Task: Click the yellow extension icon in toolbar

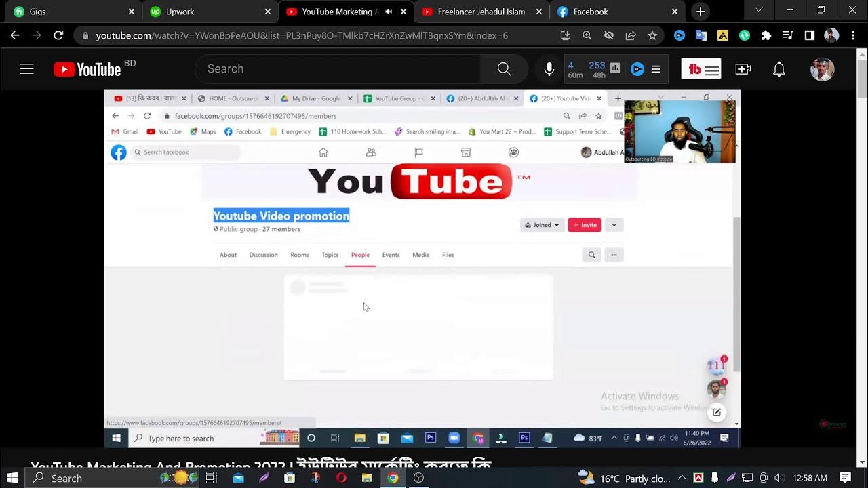Action: click(x=723, y=35)
